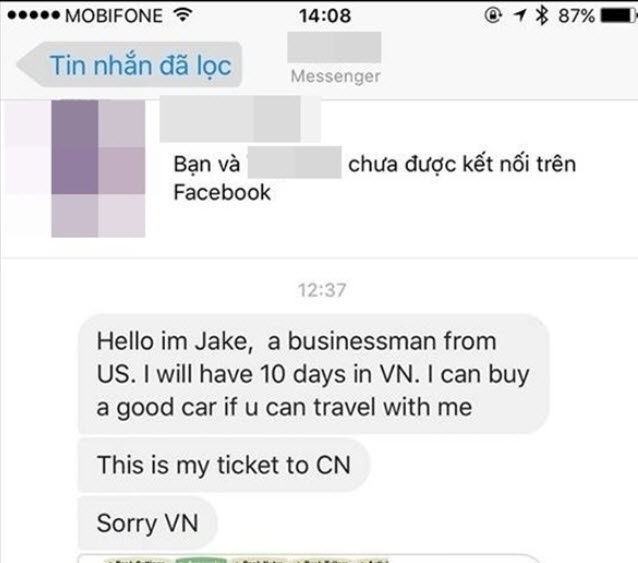Tap the location arrow status icon
The image size is (638, 563).
pos(520,15)
